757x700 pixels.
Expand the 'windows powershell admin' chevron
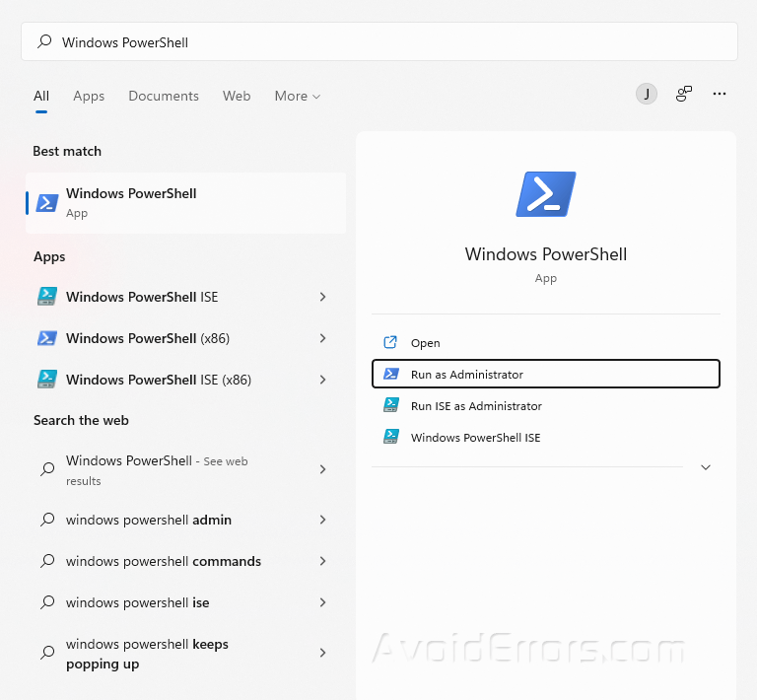click(x=323, y=520)
